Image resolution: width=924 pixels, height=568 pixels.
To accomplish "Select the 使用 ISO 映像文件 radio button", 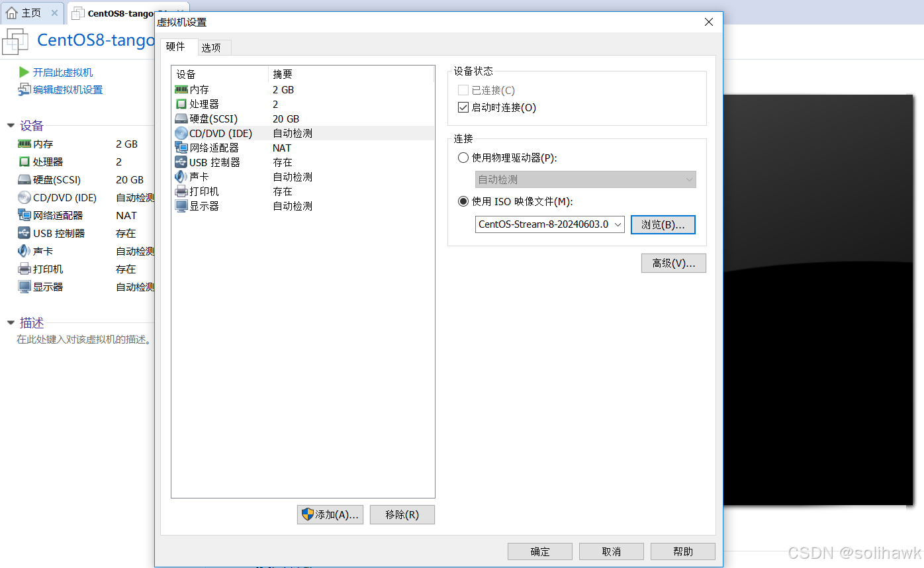I will pyautogui.click(x=463, y=201).
